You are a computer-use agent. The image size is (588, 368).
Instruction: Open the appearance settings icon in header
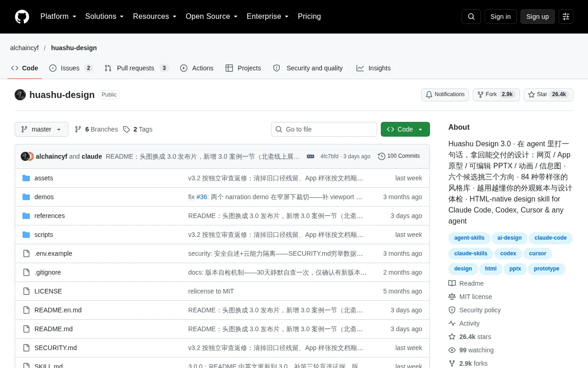pyautogui.click(x=566, y=17)
